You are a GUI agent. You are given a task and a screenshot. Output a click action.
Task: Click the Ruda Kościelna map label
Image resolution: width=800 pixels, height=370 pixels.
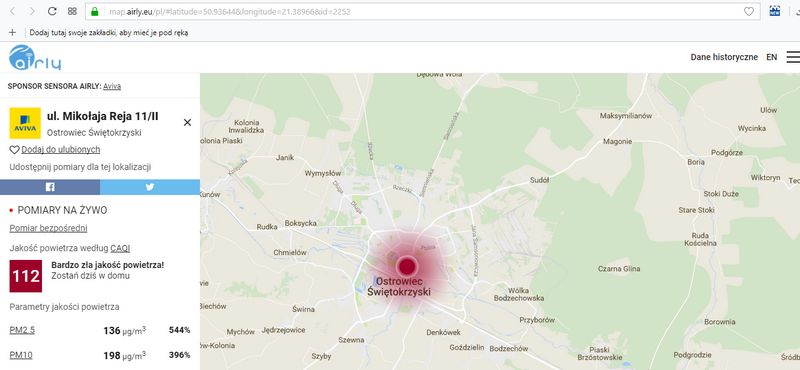[701, 239]
